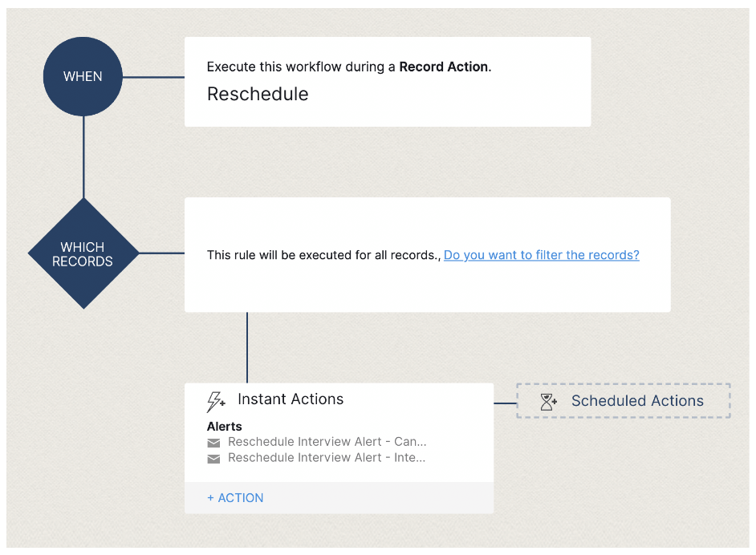This screenshot has width=756, height=555.
Task: Click the Instant Actions heading
Action: tap(291, 399)
